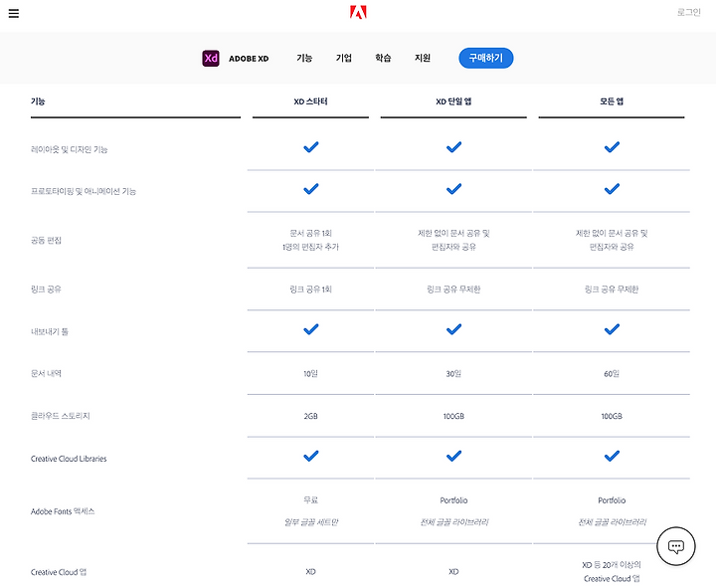Click 제한 없이 문서 공유 cell in 모든 앱
716x588 pixels.
612,241
